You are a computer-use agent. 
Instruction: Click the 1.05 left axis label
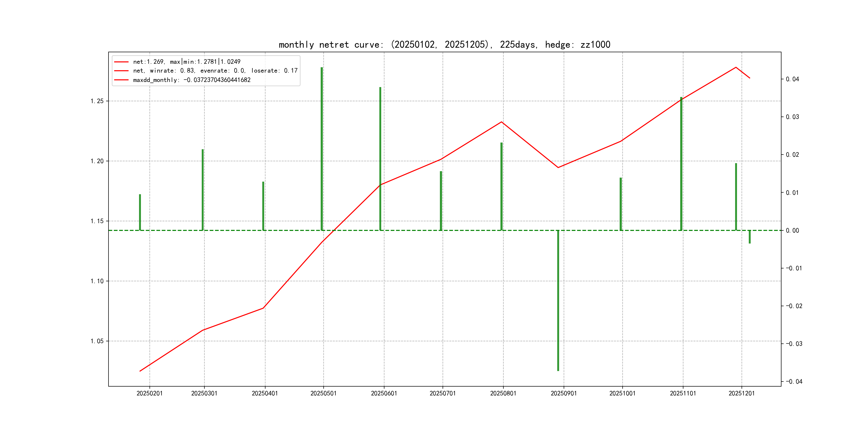coord(97,341)
